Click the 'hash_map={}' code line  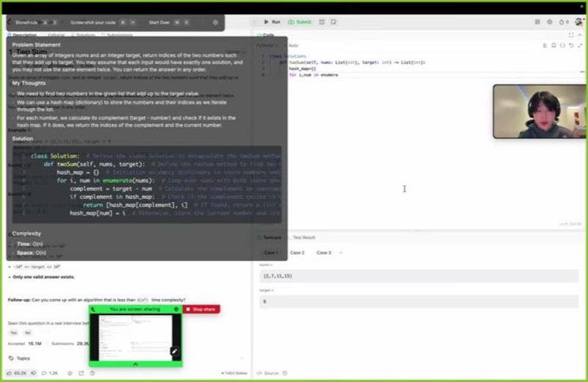pos(302,68)
